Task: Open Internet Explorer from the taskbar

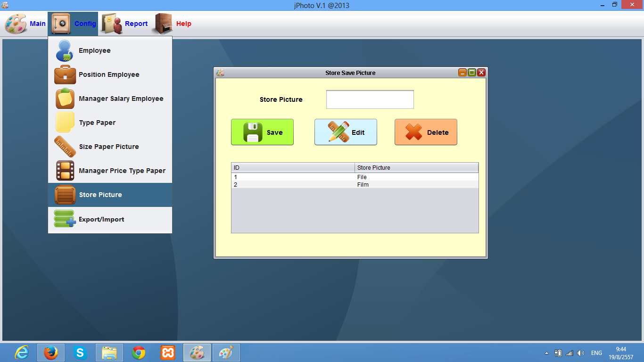Action: coord(22,353)
